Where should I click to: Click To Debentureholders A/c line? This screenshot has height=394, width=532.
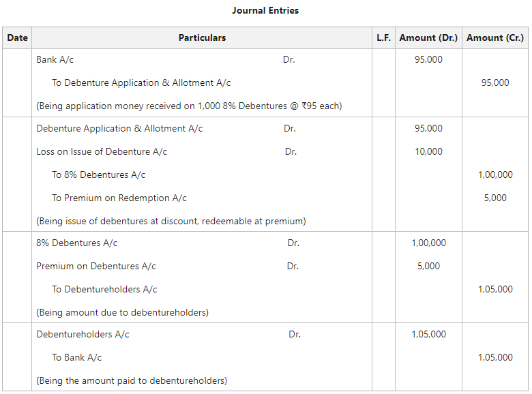click(x=104, y=290)
